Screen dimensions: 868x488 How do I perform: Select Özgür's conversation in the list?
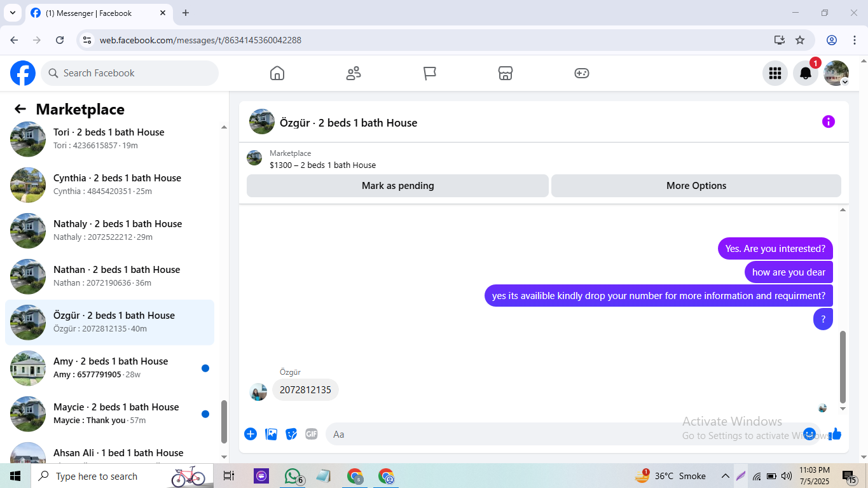(x=109, y=322)
